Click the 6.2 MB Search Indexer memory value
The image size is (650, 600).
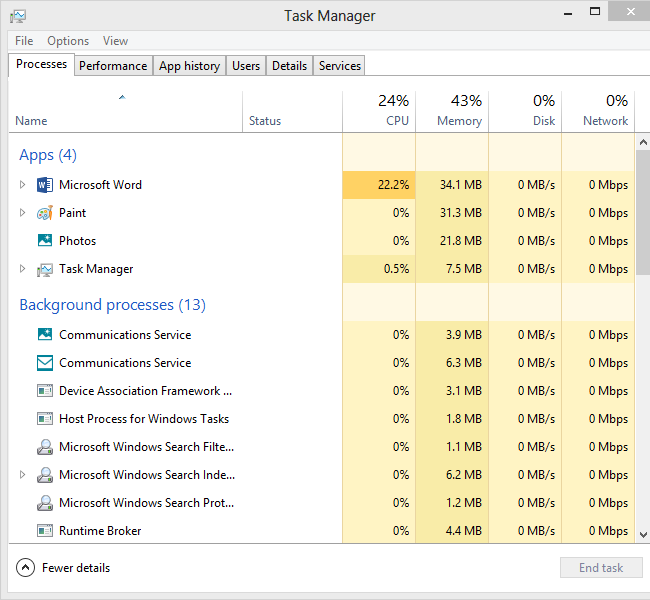coord(464,475)
